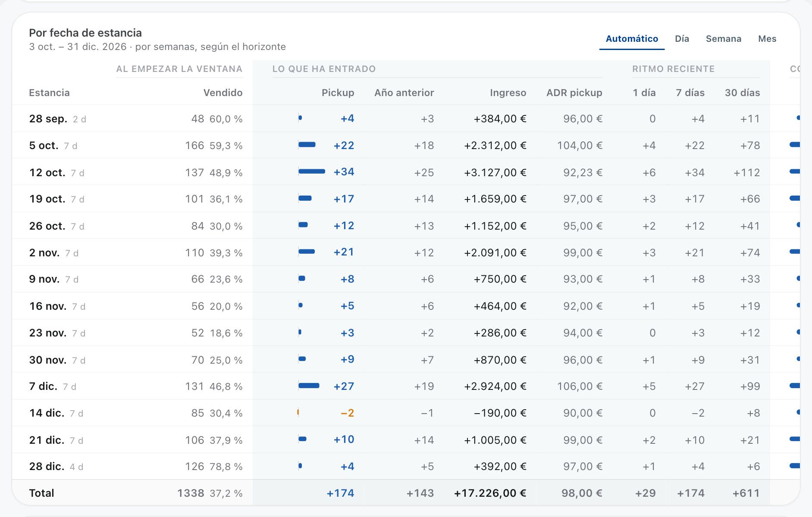Select the +27 pickup value
812x517 pixels.
tap(344, 386)
